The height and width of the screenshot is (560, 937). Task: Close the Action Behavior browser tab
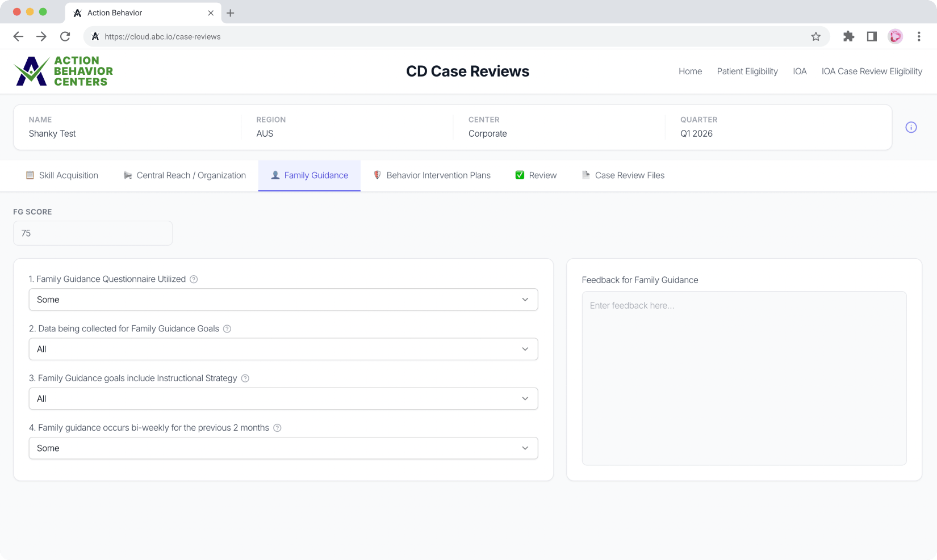pyautogui.click(x=211, y=12)
